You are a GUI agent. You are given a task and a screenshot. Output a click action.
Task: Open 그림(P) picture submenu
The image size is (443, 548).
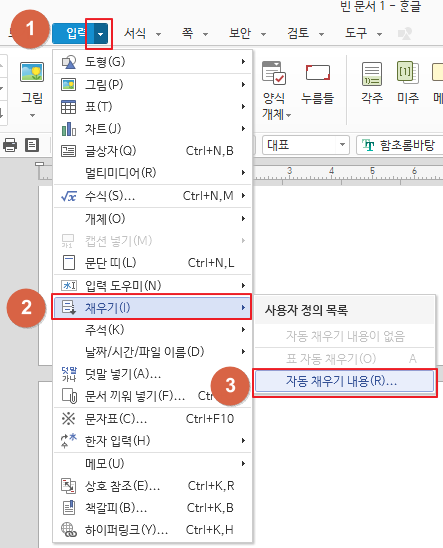pos(153,85)
